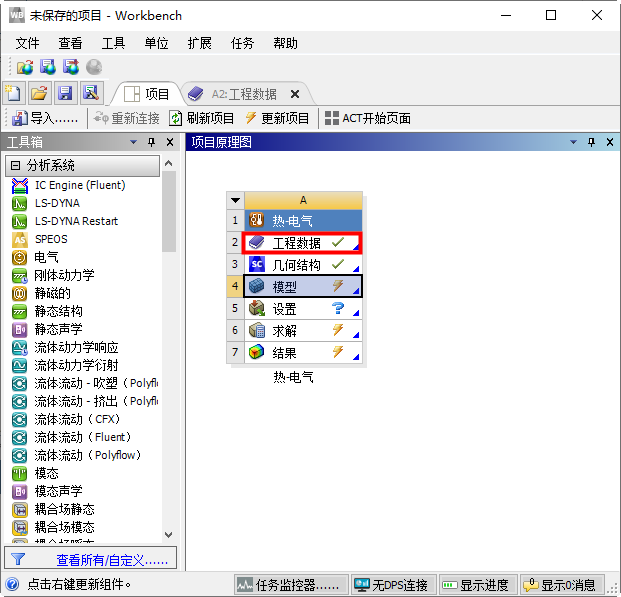
Task: Open the 工具 menu
Action: pyautogui.click(x=113, y=43)
